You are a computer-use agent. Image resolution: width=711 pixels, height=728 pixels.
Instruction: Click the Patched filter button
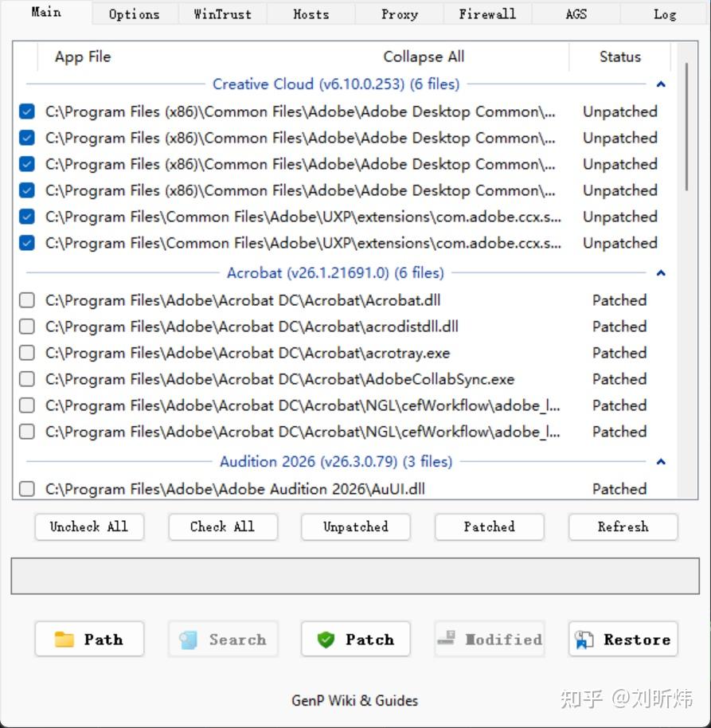pos(489,526)
